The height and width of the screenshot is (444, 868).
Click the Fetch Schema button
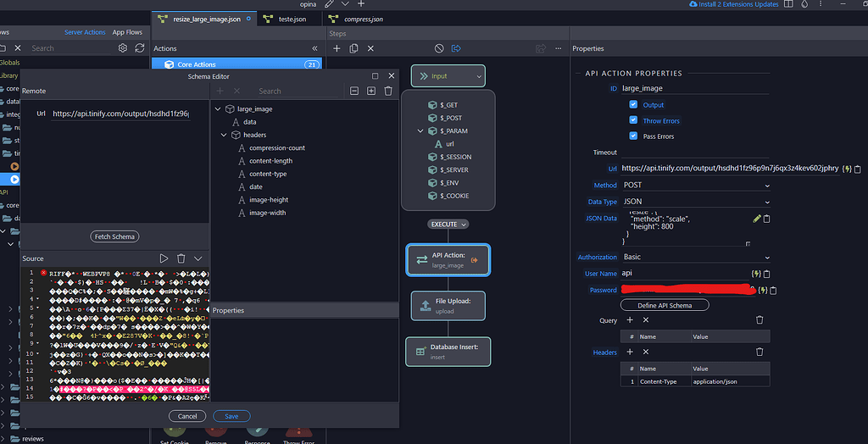pos(114,236)
